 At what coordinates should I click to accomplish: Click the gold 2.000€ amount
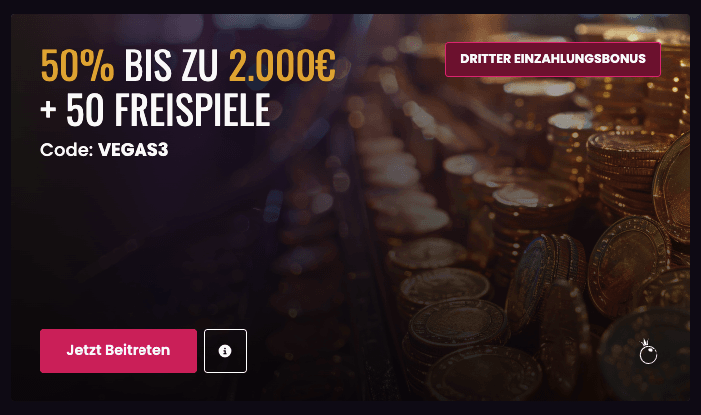coord(282,66)
